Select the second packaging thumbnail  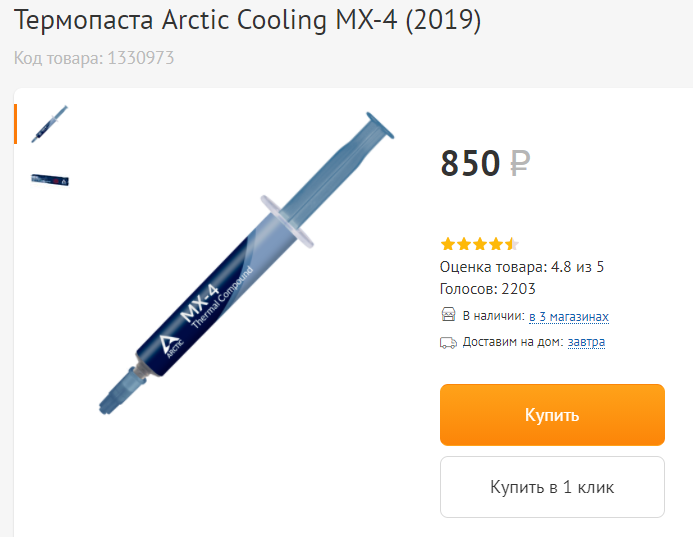(x=50, y=180)
